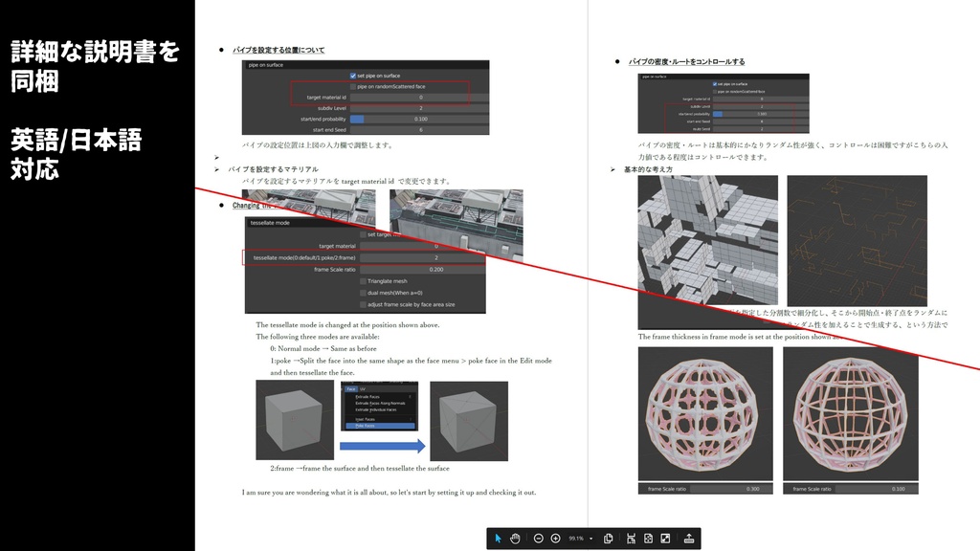The image size is (980, 551).
Task: Click the 'Face' menu tab in the embedded screenshot
Action: click(x=350, y=389)
